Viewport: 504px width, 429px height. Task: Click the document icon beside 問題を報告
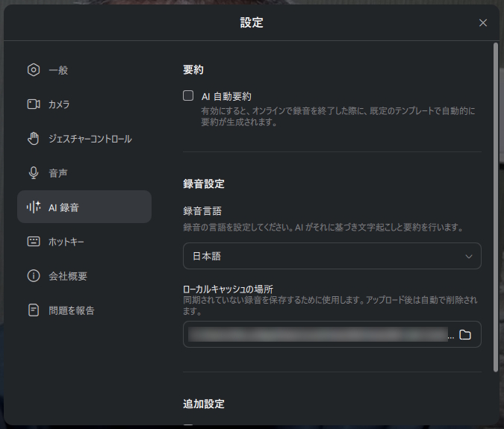click(33, 310)
